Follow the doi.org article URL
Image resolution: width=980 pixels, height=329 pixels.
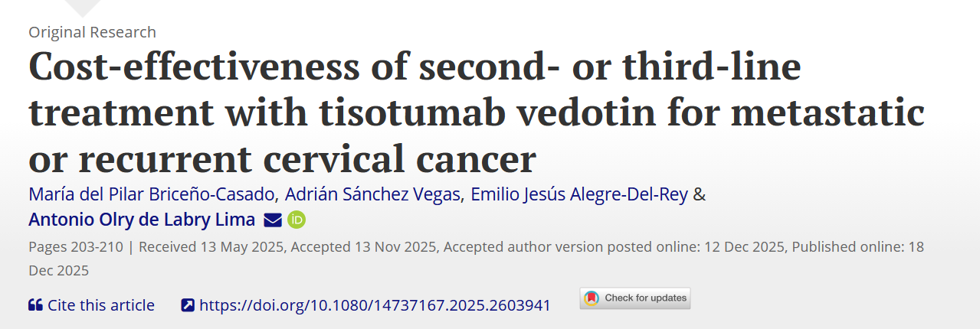pos(375,305)
